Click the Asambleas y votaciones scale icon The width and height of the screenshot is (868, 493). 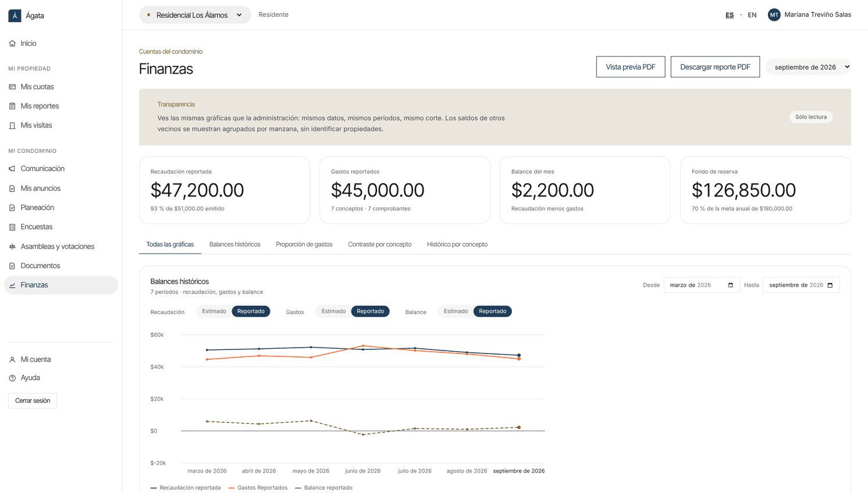click(x=12, y=246)
